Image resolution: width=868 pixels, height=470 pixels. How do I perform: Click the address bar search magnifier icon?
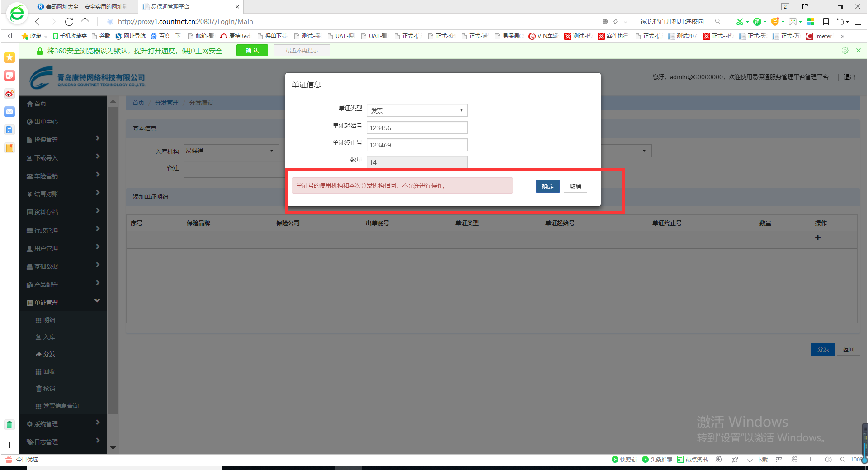(717, 21)
